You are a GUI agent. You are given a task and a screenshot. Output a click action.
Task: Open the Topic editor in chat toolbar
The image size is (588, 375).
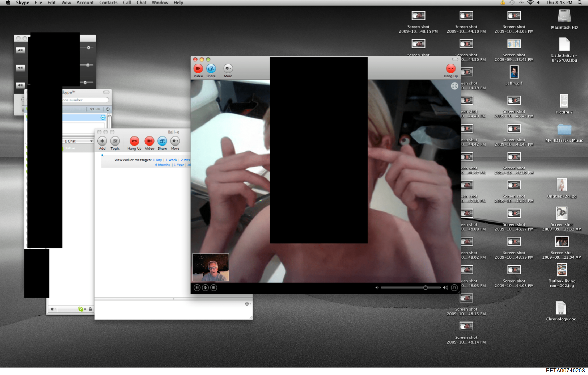115,141
